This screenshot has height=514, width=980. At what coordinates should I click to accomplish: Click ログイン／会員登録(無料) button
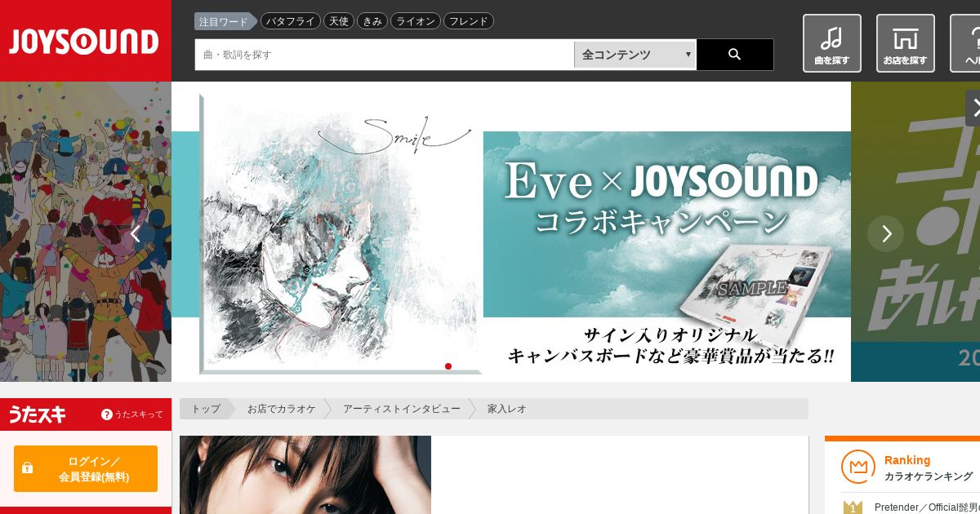coord(86,469)
